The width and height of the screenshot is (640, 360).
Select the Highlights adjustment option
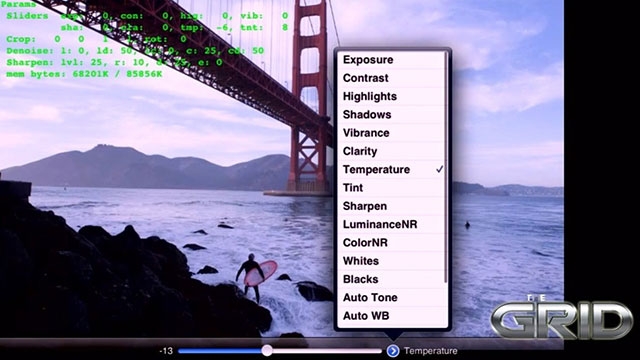coord(391,96)
